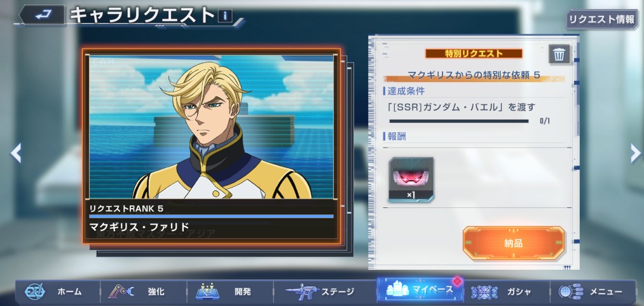The height and width of the screenshot is (306, 644).
Task: Click the back arrow icon
Action: [x=43, y=15]
